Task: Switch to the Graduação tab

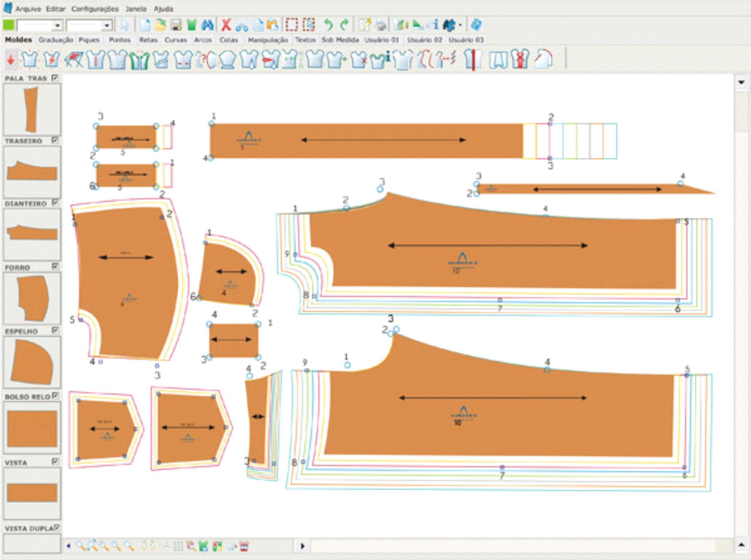Action: [x=55, y=40]
